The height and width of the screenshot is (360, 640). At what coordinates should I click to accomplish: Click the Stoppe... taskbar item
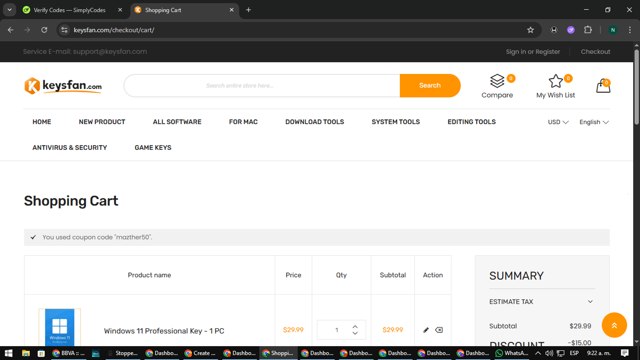point(122,353)
